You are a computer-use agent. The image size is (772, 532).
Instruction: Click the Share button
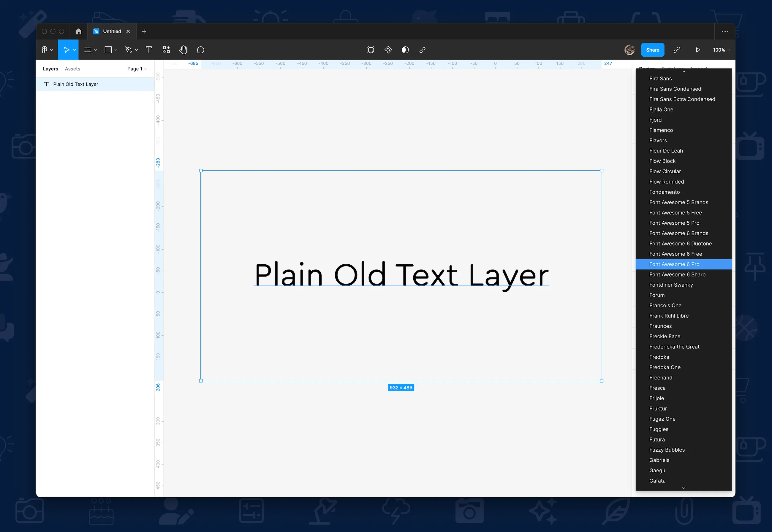[653, 50]
